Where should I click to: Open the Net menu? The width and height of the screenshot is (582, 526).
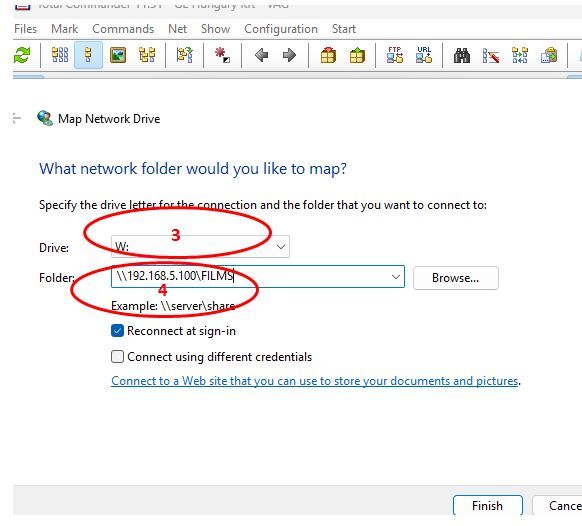pyautogui.click(x=177, y=29)
